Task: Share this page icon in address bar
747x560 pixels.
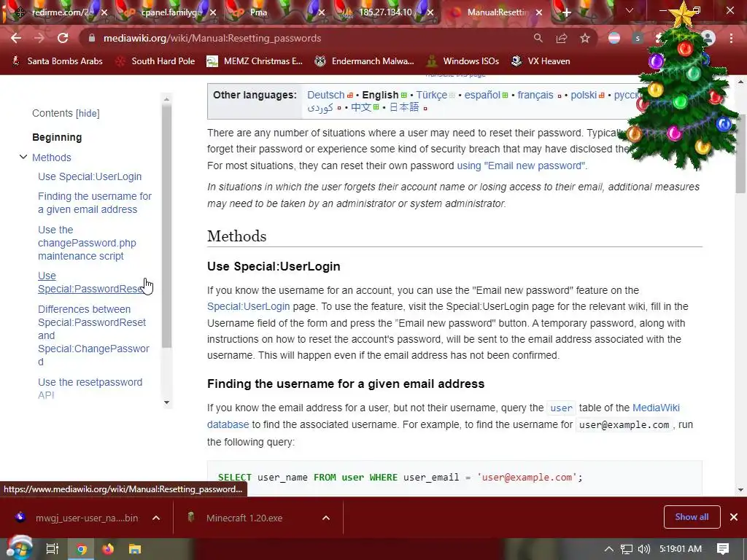Action: pyautogui.click(x=562, y=38)
